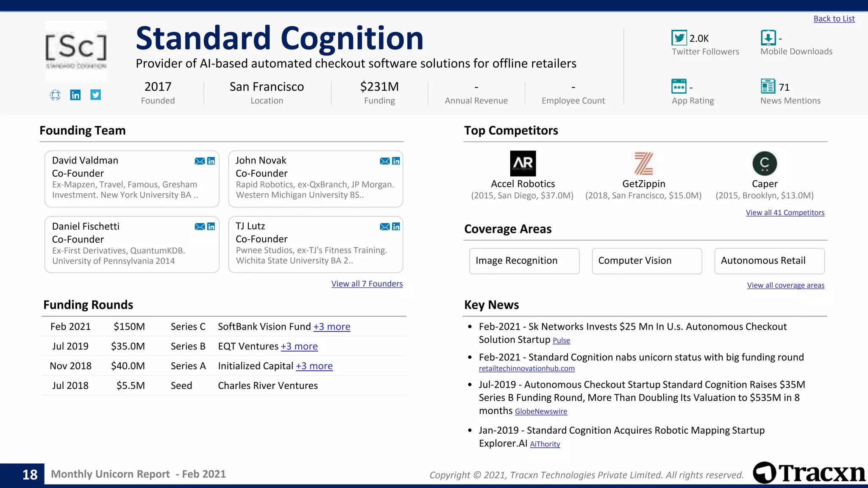Viewport: 868px width, 488px height.
Task: Select the Image Recognition coverage area
Action: tap(524, 261)
